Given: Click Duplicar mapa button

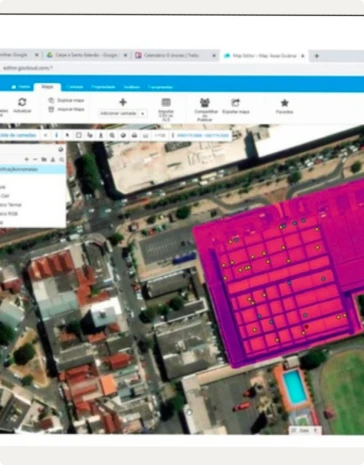Looking at the screenshot, I should [x=66, y=100].
